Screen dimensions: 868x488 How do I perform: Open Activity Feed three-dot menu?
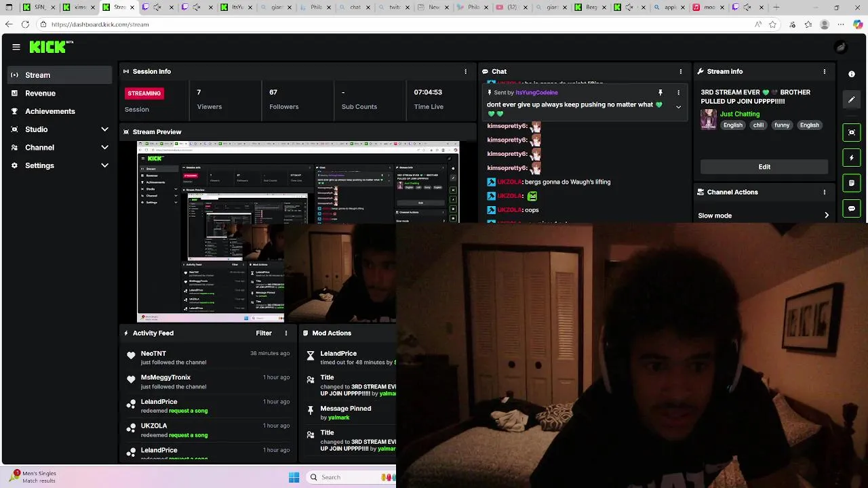286,333
